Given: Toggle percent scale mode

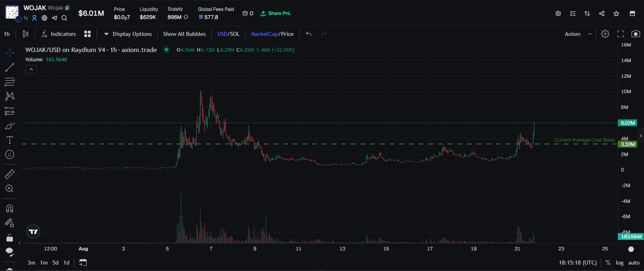Looking at the screenshot, I should (608, 262).
